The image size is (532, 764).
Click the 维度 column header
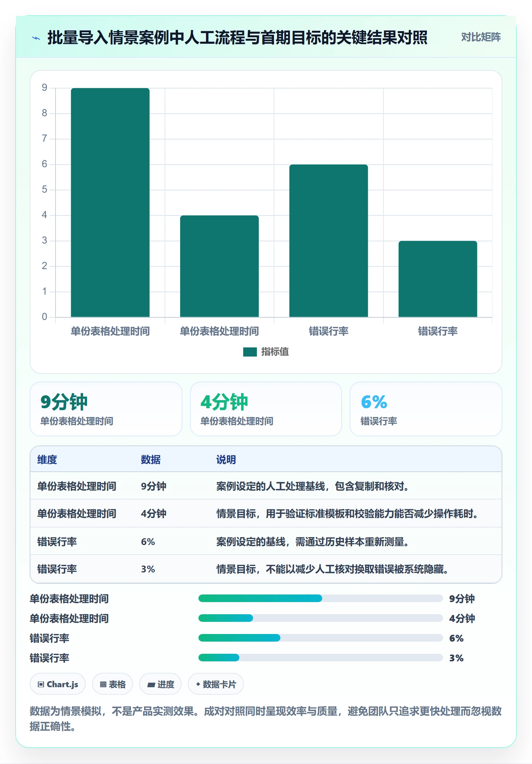coord(47,460)
